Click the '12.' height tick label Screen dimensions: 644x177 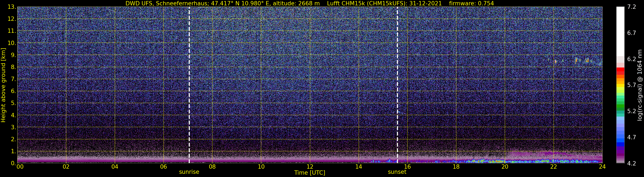point(12,19)
